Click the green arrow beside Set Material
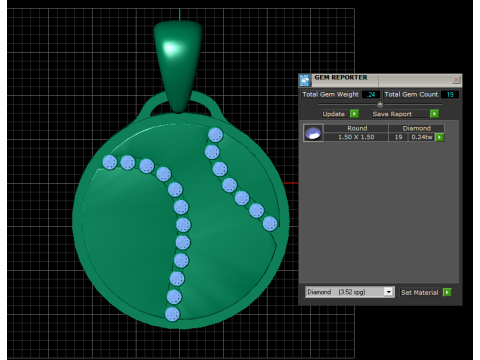Viewport: 480px width, 360px height. 447,292
